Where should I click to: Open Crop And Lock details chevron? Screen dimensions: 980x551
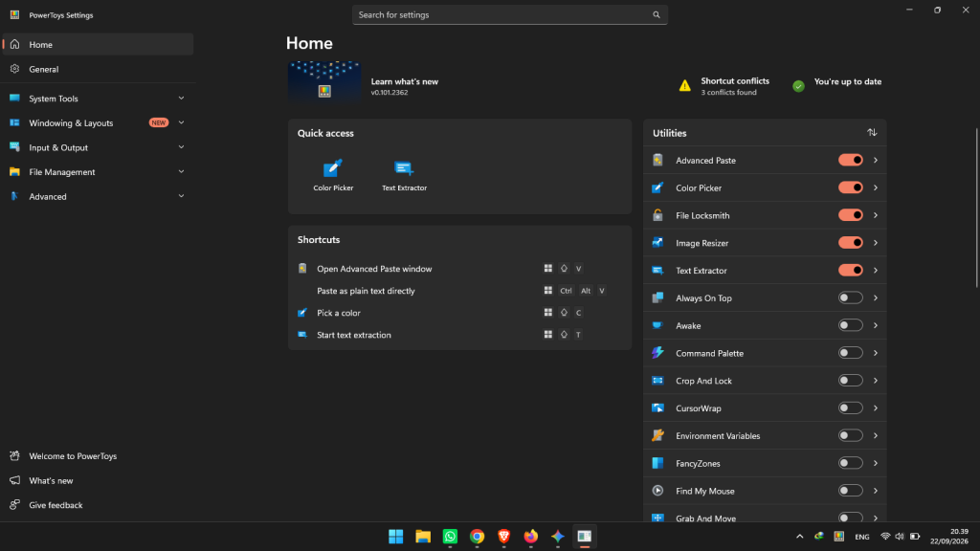tap(875, 381)
